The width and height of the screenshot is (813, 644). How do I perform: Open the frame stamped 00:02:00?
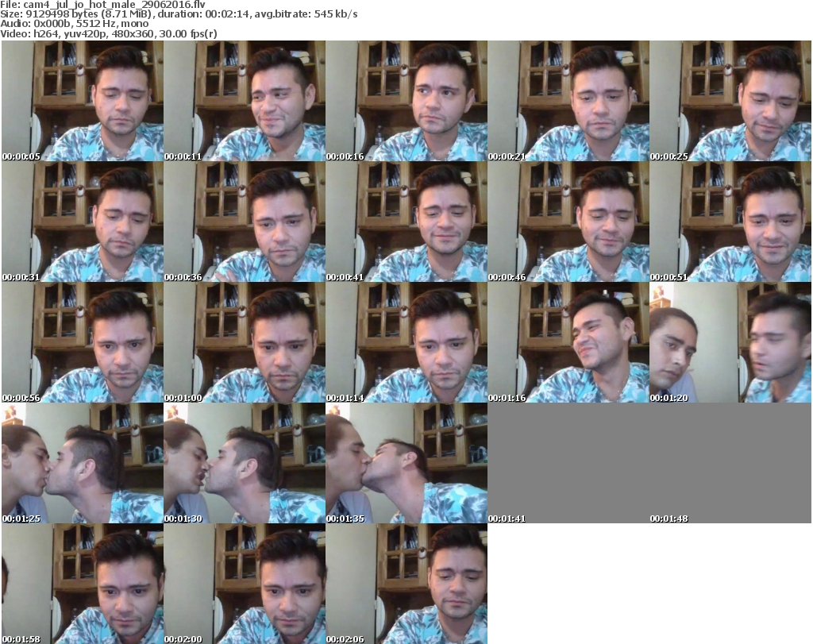[x=245, y=584]
